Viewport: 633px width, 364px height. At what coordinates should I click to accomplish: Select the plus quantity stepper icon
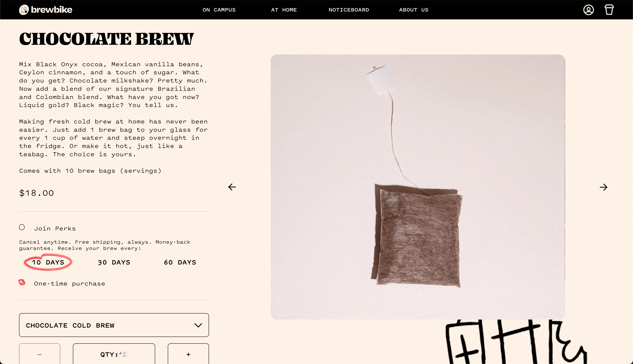188,354
